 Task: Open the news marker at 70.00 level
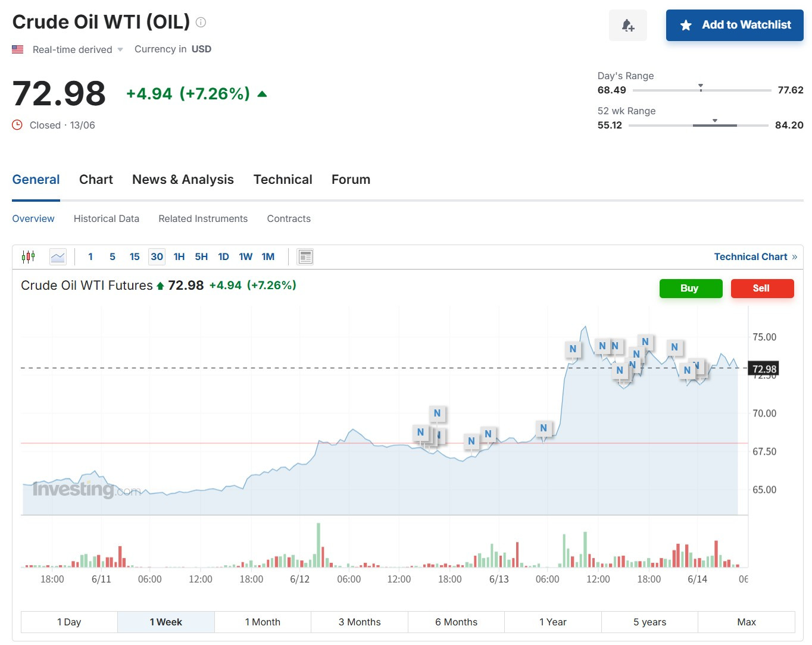click(438, 413)
